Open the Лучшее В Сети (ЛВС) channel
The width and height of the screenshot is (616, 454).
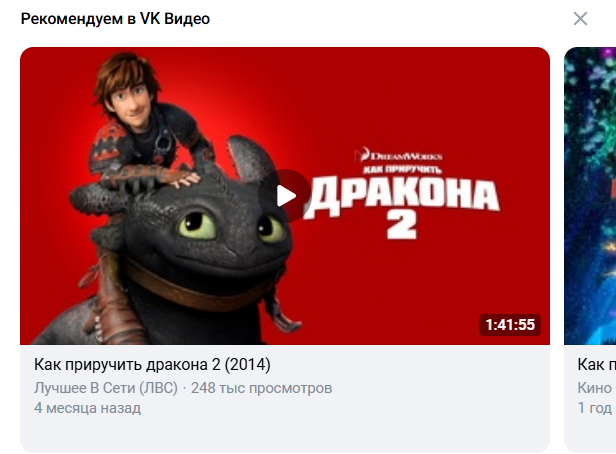coord(106,388)
